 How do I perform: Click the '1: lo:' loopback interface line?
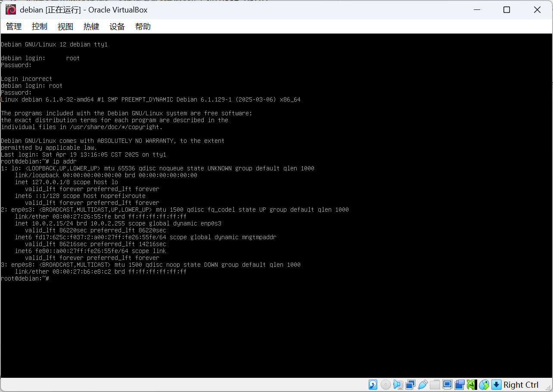coord(158,168)
